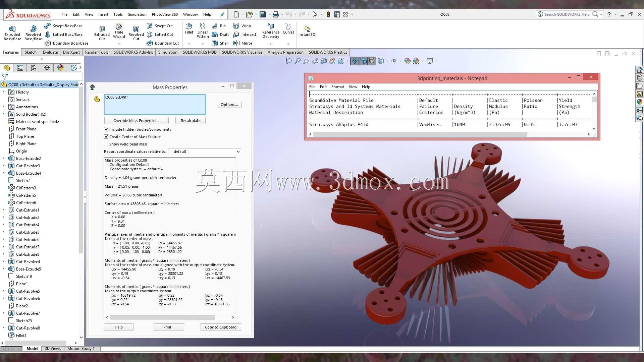
Task: Click Copy to Clipboard button
Action: point(221,327)
